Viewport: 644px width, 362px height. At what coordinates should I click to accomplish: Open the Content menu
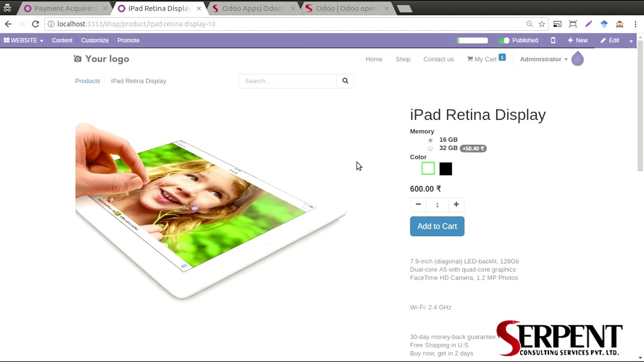tap(62, 40)
